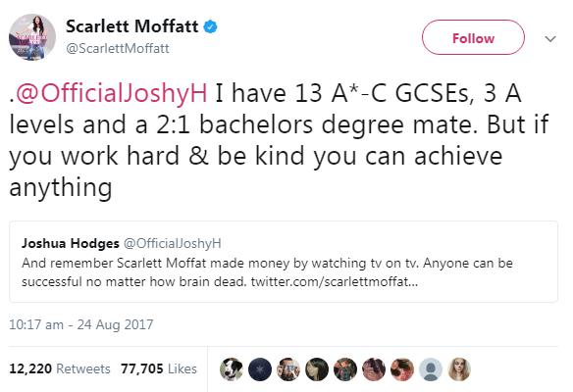Open the quoted Joshua Hodges tweet
573x392 pixels.
284,262
